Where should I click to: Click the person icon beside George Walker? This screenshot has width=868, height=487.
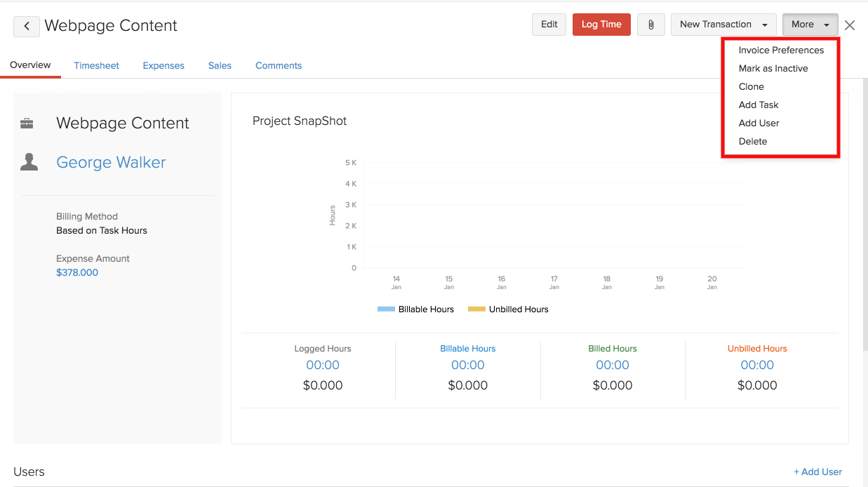pos(29,162)
